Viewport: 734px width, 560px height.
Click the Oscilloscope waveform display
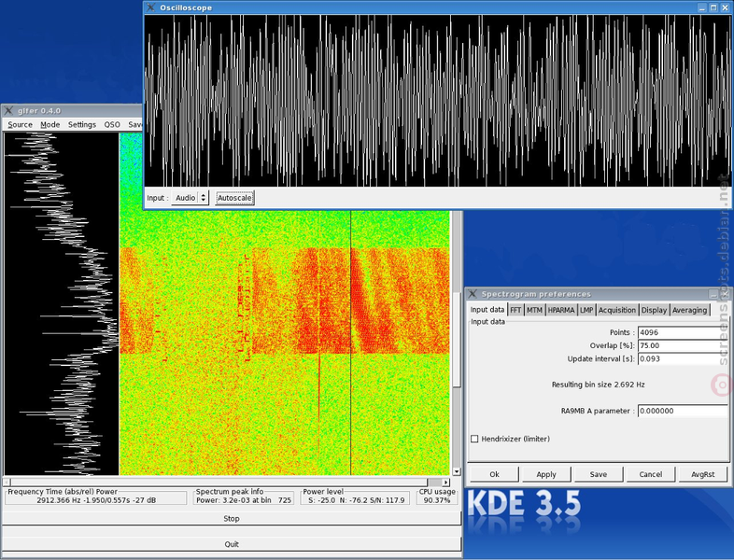click(x=438, y=100)
